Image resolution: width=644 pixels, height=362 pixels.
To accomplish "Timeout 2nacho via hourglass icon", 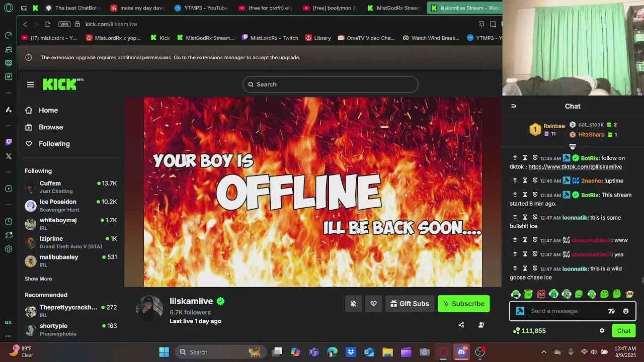I will pyautogui.click(x=525, y=180).
